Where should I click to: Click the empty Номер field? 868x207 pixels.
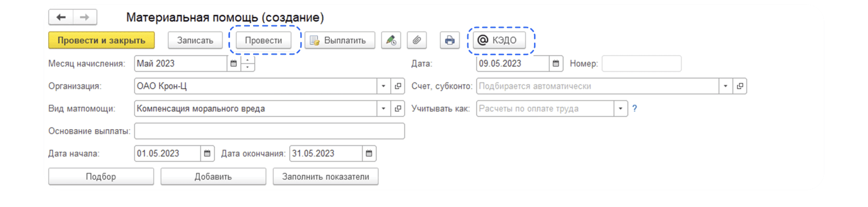(642, 64)
